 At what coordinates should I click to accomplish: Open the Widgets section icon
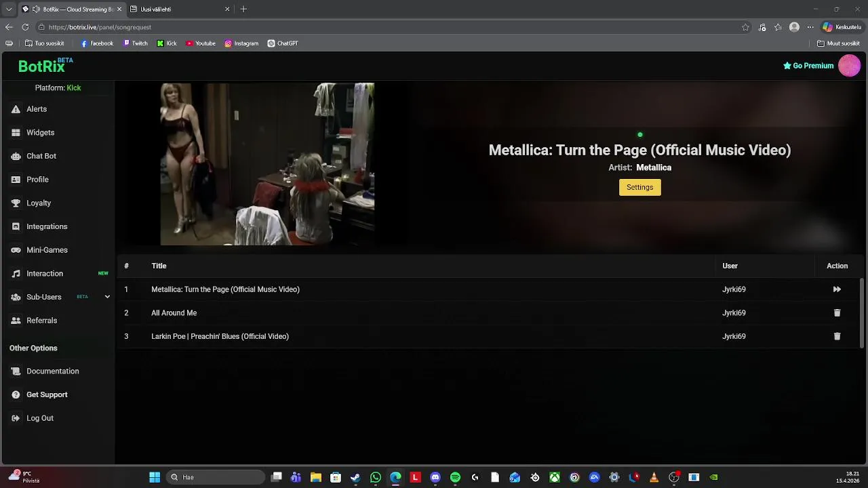pyautogui.click(x=16, y=133)
